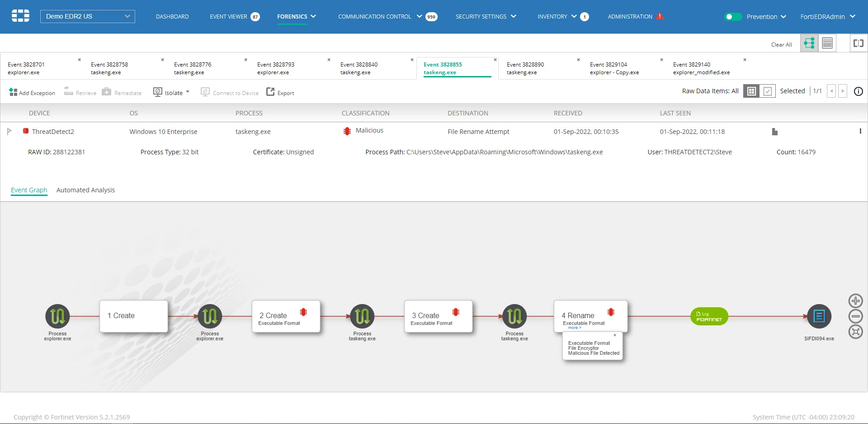Open the row three-dot options menu

[860, 131]
